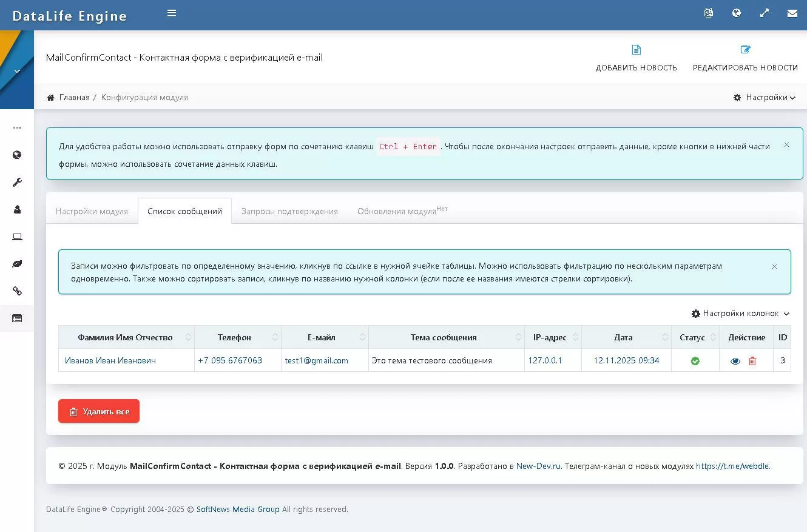This screenshot has height=532, width=807.
Task: Sort by the Дата column header
Action: pos(623,337)
